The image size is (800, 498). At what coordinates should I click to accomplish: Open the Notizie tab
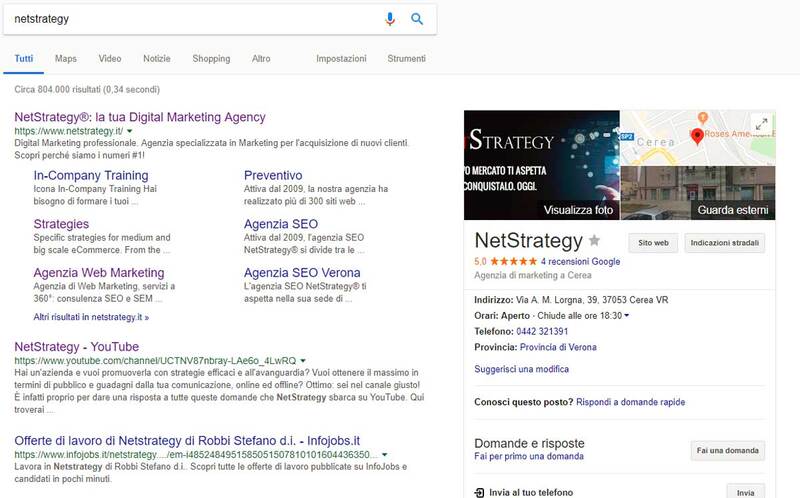pyautogui.click(x=157, y=58)
